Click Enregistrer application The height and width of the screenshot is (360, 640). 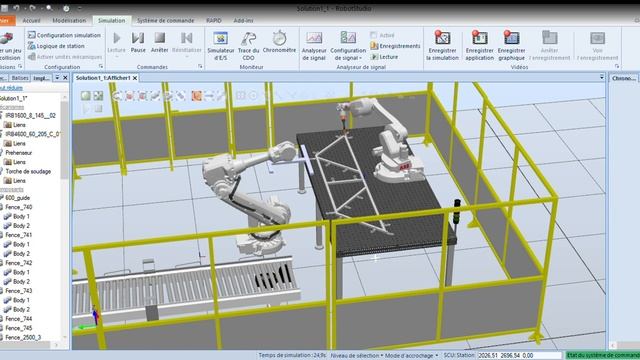480,46
